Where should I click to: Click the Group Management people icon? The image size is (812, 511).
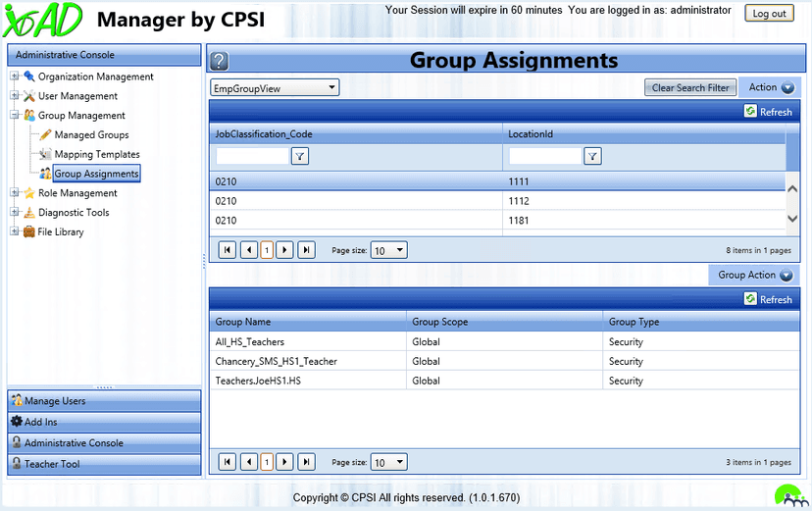pos(29,115)
